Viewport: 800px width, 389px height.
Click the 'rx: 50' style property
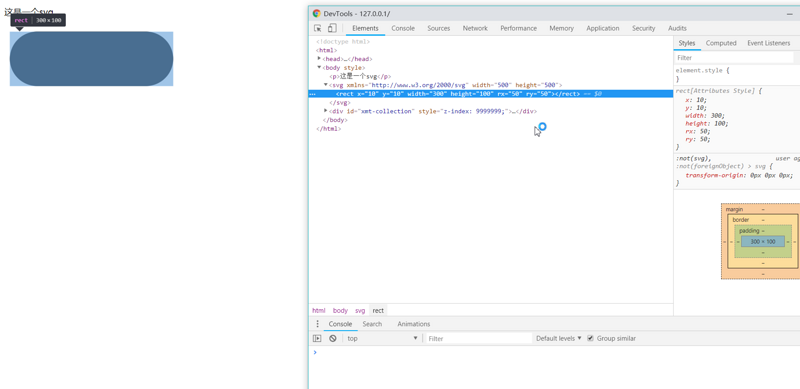(697, 131)
